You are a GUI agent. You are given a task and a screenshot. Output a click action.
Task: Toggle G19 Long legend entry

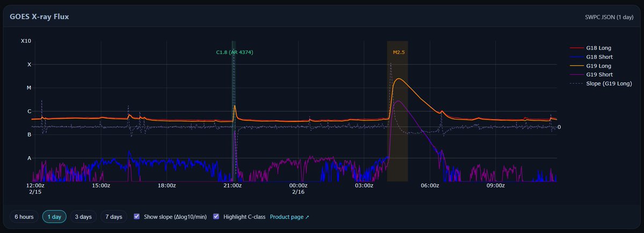[x=591, y=66]
